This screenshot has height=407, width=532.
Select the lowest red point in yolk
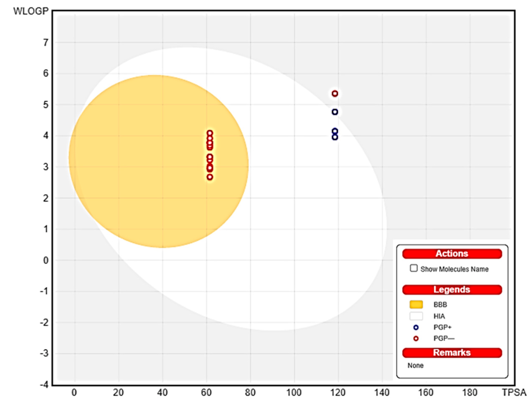click(210, 177)
